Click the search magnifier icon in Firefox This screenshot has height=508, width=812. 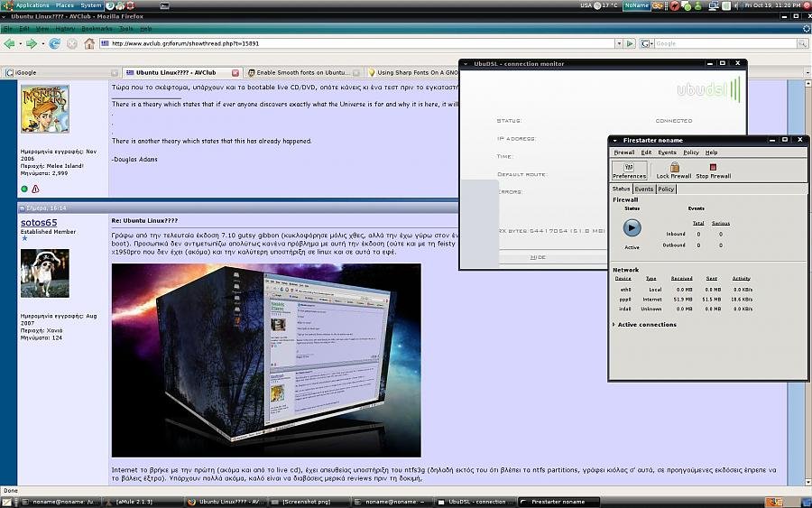coord(802,43)
